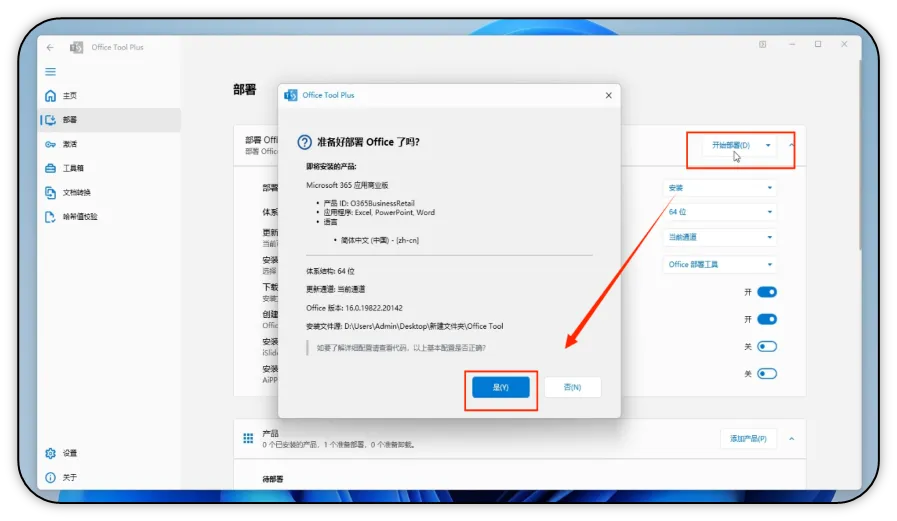Viewport: 897px width, 521px height.
Task: Collapse the 部署 Office section chevron
Action: coord(792,145)
